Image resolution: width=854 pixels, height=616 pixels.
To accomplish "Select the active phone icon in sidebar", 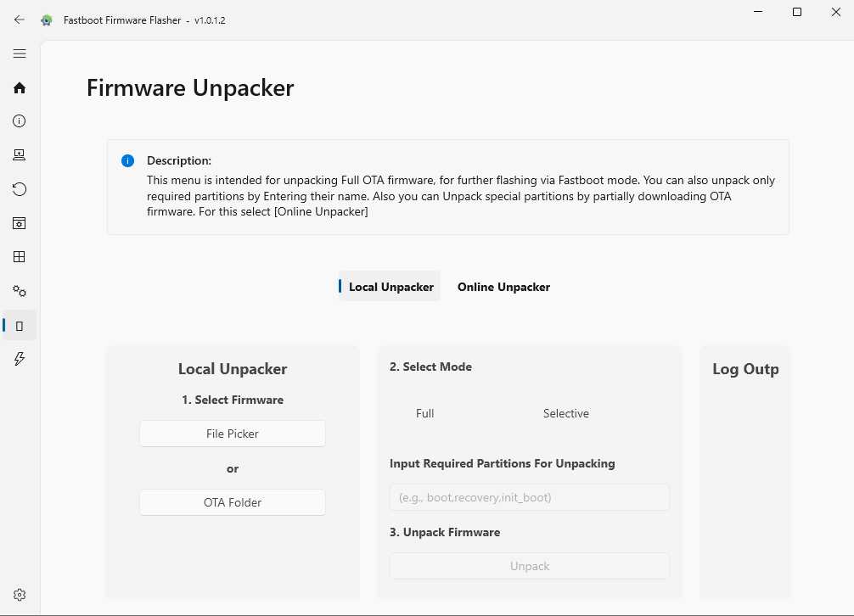I will (20, 325).
